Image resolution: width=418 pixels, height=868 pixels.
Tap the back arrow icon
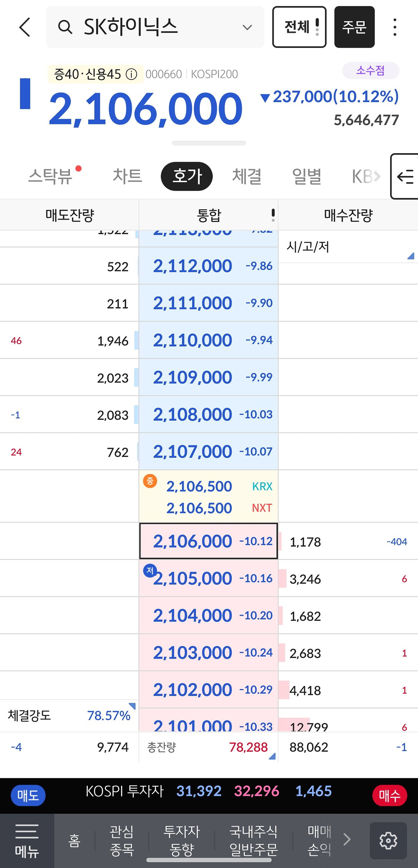tap(25, 27)
